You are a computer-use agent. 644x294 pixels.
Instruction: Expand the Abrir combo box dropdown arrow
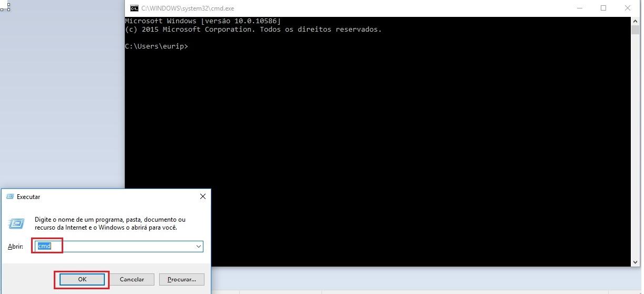click(x=198, y=246)
